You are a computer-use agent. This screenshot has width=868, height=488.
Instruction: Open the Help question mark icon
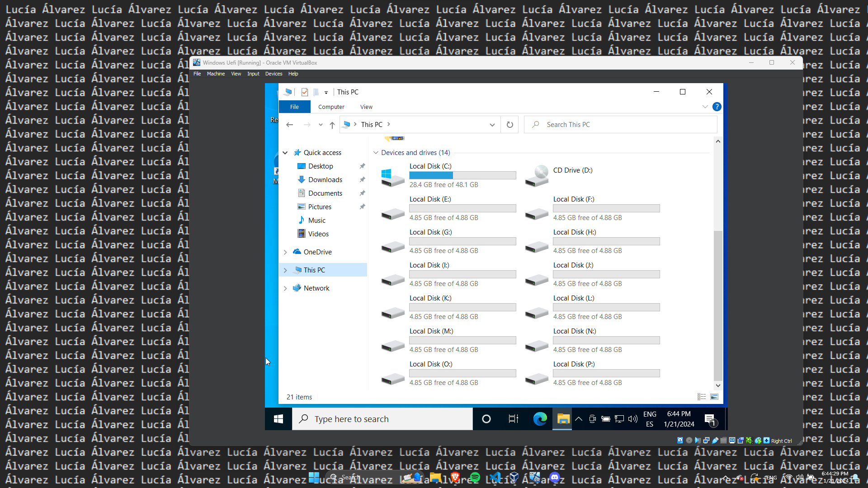717,107
